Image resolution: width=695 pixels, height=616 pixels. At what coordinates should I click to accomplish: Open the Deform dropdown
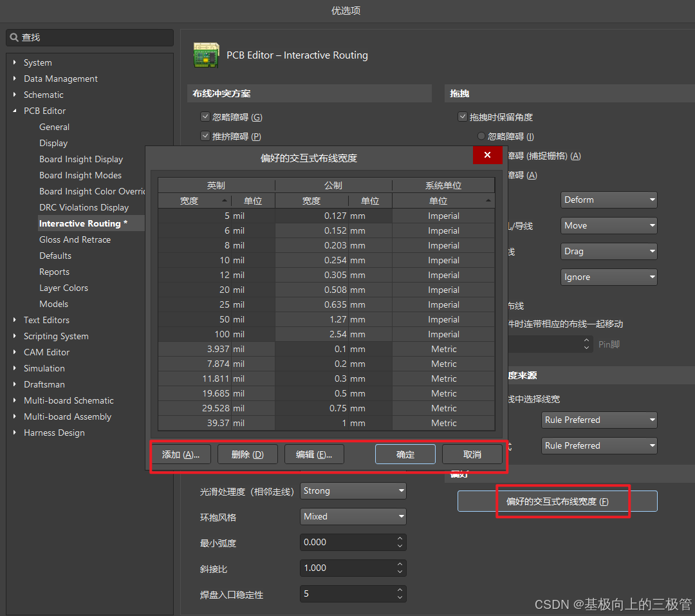tap(609, 200)
